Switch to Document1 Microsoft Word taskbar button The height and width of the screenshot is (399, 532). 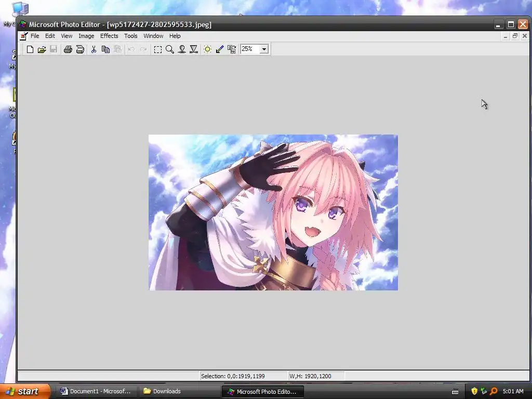pyautogui.click(x=97, y=391)
